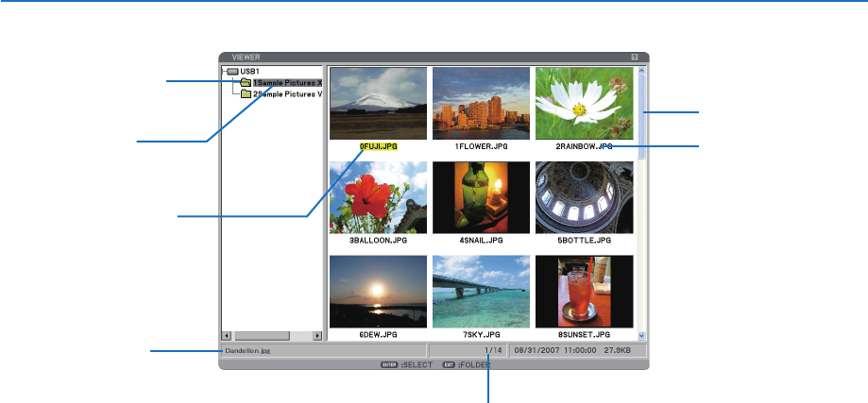Image resolution: width=868 pixels, height=403 pixels.
Task: Choose the 3BALLOON.JPG red hibiscus thumbnail
Action: click(x=378, y=197)
